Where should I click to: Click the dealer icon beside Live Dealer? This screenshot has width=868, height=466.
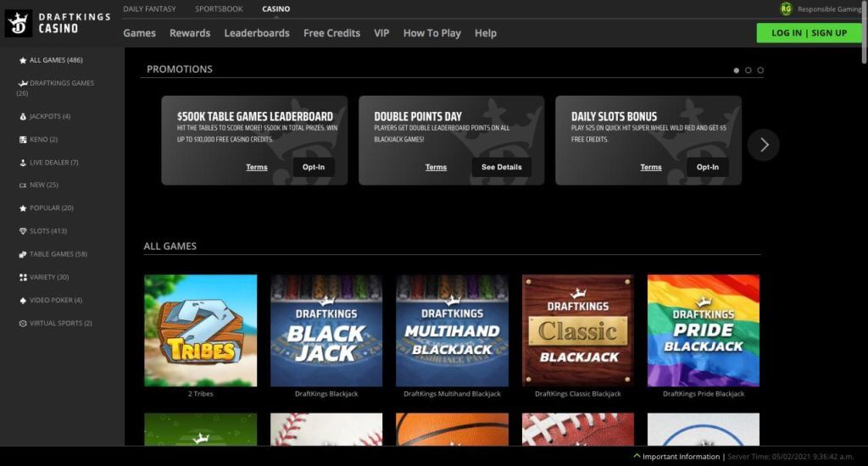pos(23,163)
